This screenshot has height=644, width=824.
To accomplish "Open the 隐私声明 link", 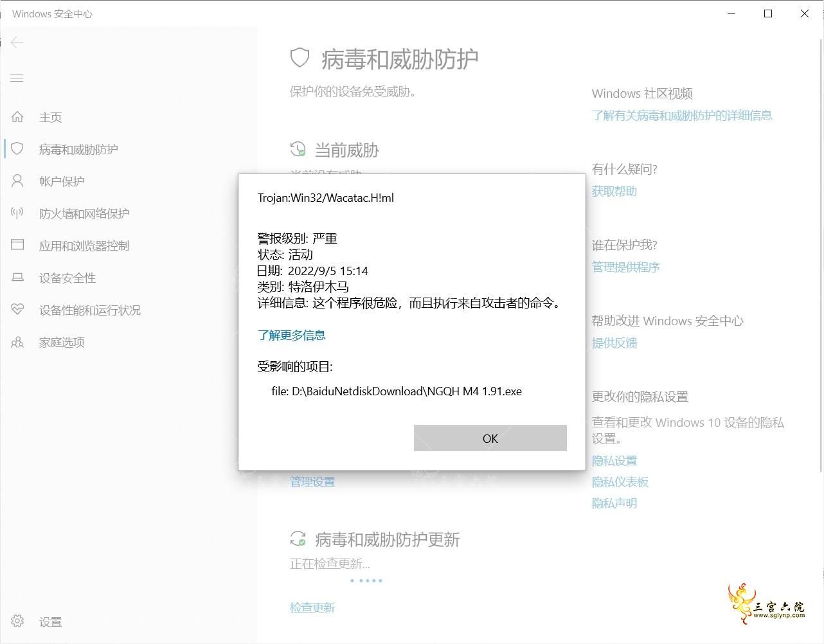I will [614, 503].
